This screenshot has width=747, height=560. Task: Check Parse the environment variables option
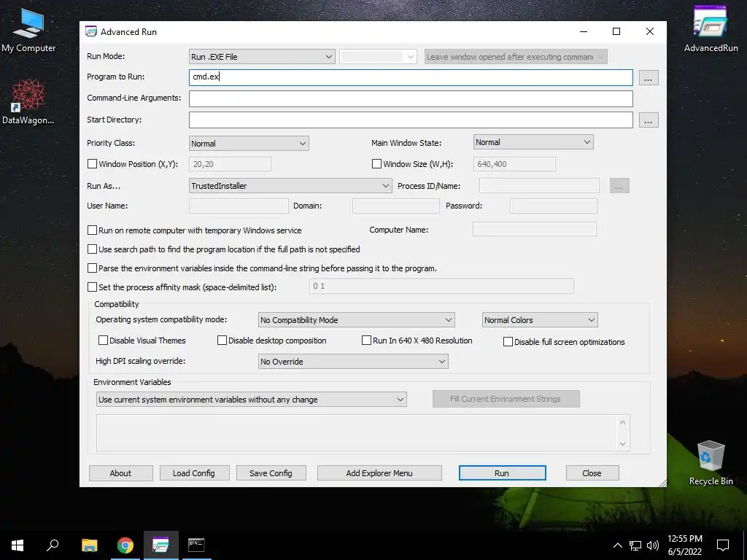[x=93, y=268]
